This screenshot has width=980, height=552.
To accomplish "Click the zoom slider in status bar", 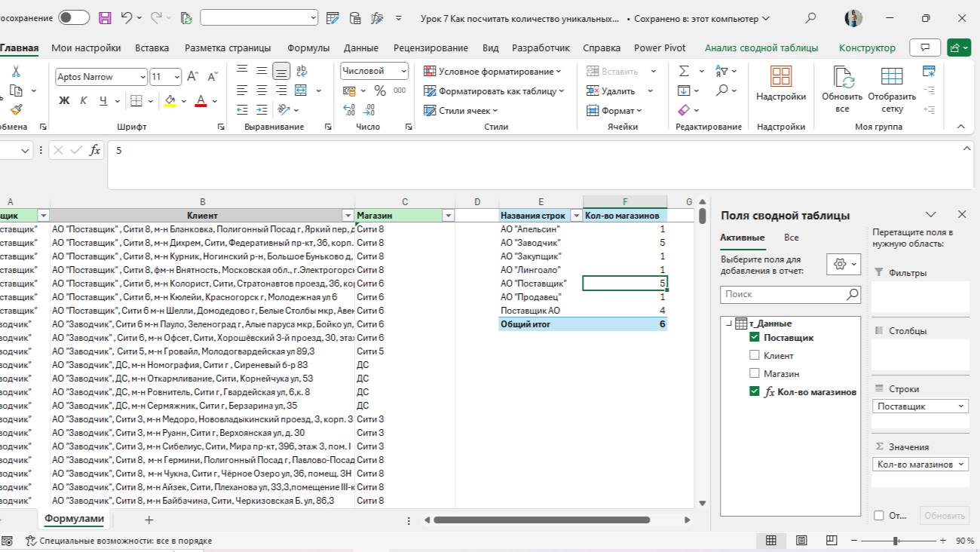I will pos(896,541).
